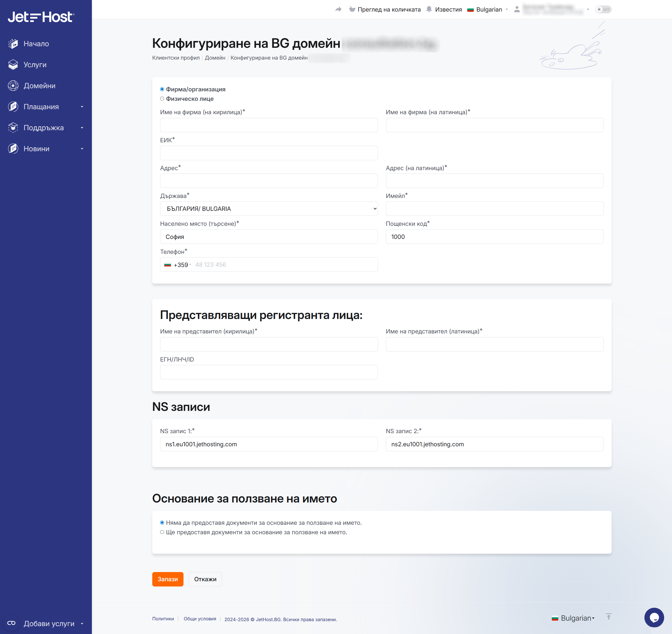The width and height of the screenshot is (672, 634).
Task: Click the JetHost logo
Action: click(x=41, y=17)
